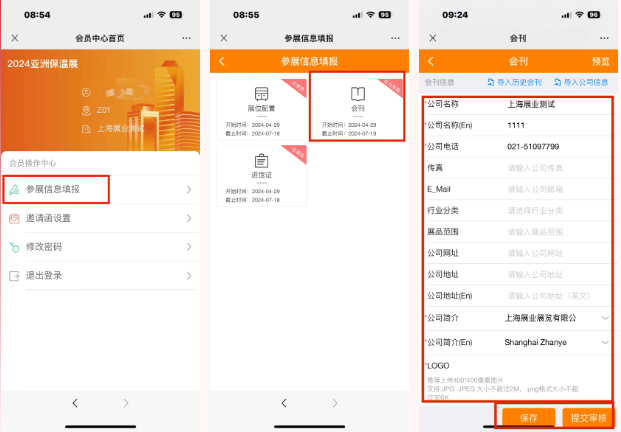Image resolution: width=621 pixels, height=432 pixels.
Task: Click the 退出登录 logout icon
Action: (14, 276)
